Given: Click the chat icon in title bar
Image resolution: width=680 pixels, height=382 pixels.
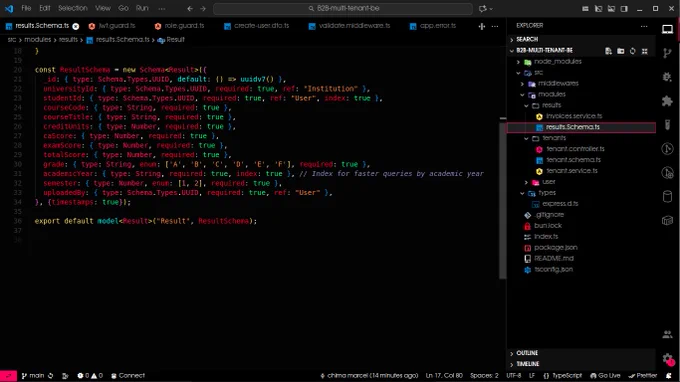Looking at the screenshot, I should pos(483,9).
